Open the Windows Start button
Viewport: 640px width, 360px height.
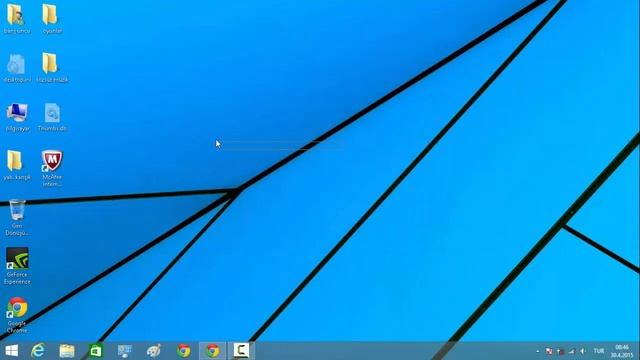point(11,351)
